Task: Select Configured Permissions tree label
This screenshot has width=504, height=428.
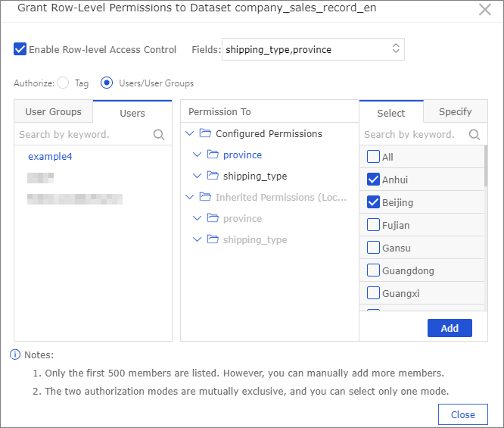Action: click(x=269, y=133)
